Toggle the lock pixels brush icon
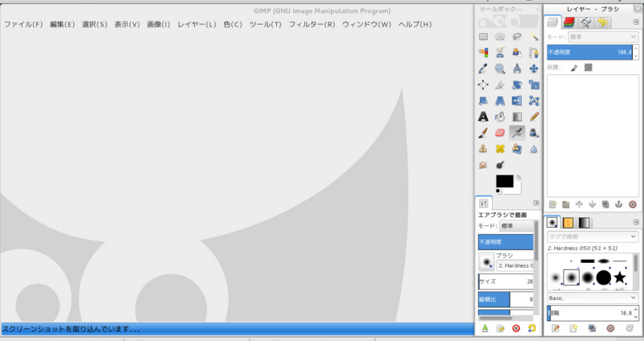 point(574,68)
